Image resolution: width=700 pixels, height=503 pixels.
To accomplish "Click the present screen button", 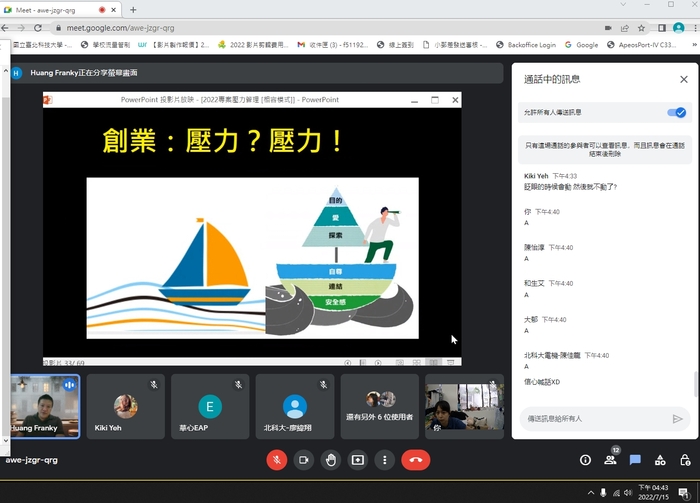I will point(358,460).
